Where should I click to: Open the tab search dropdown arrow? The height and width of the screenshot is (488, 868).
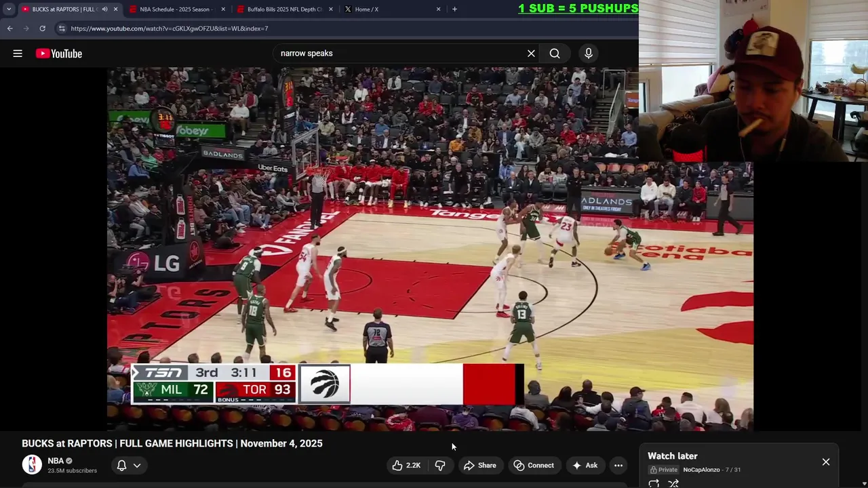click(x=9, y=9)
